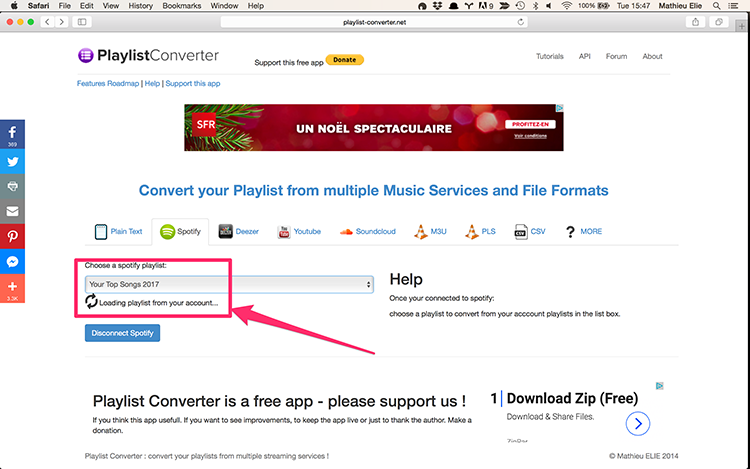This screenshot has width=750, height=469.
Task: Open the Youtube tab
Action: coord(299,231)
